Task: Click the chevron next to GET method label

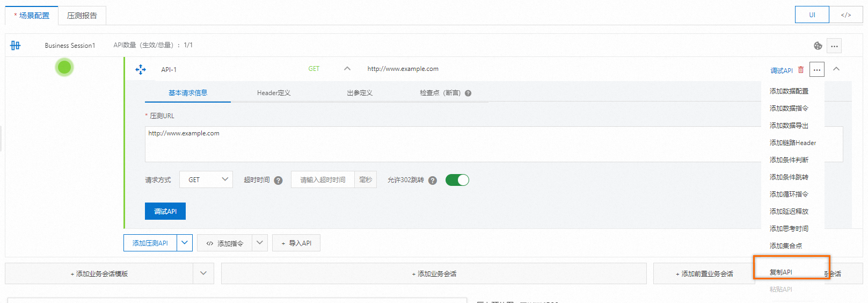Action: 347,69
